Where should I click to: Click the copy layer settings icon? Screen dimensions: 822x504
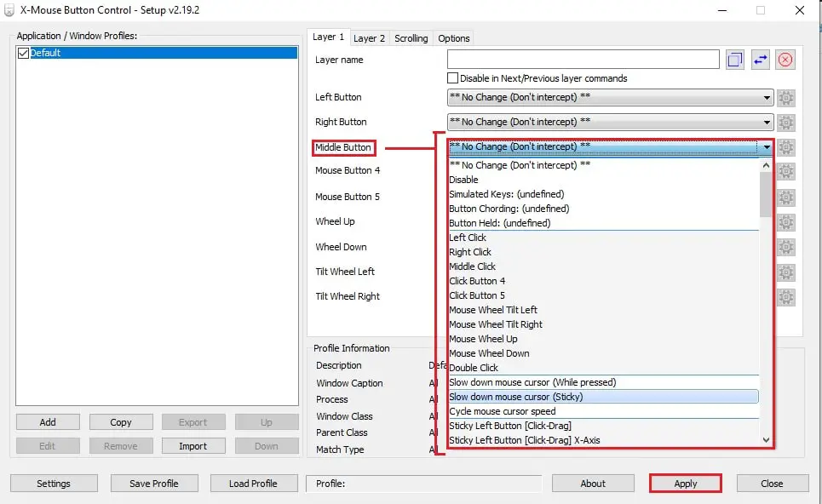[x=734, y=59]
